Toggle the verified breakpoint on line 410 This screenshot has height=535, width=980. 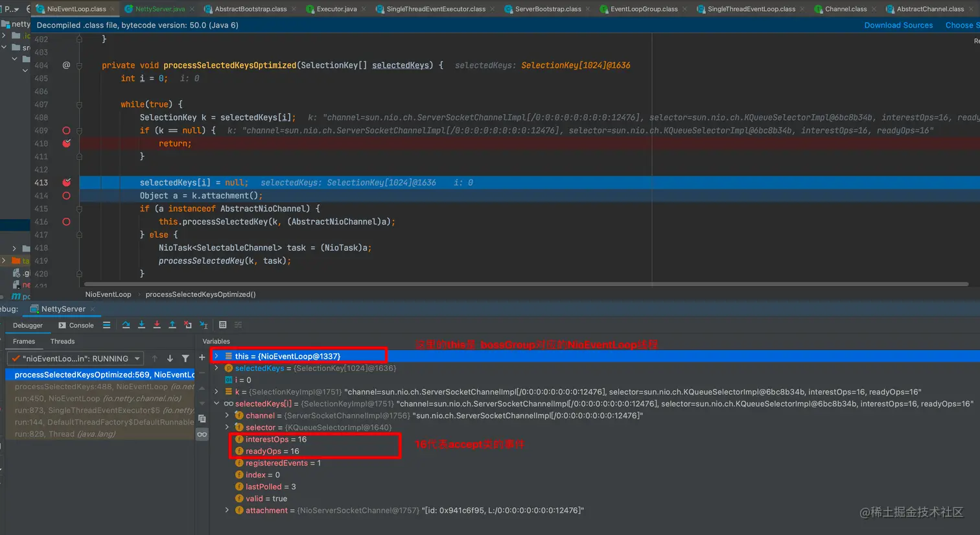(x=66, y=143)
